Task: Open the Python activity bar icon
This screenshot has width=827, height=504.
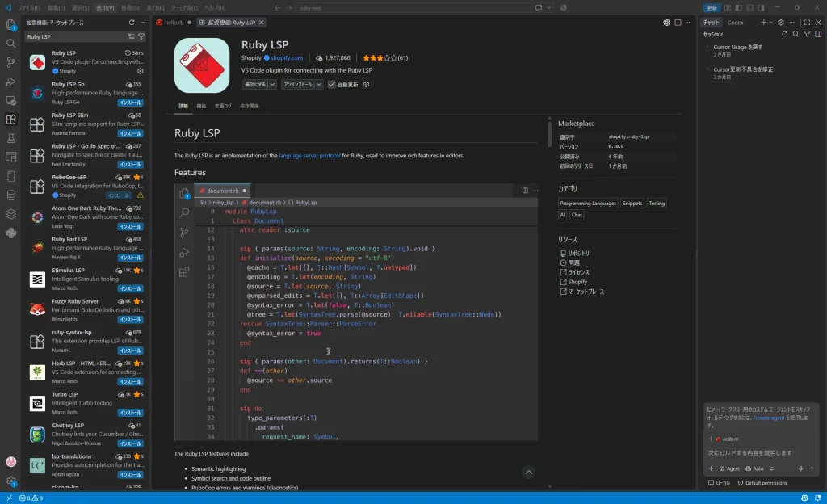Action: tap(11, 233)
